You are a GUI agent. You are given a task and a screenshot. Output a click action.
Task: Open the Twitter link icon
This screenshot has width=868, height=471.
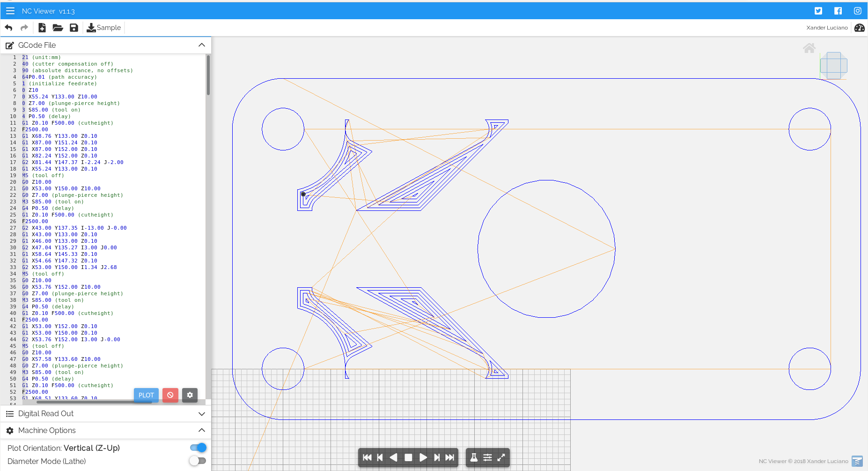[x=818, y=11]
